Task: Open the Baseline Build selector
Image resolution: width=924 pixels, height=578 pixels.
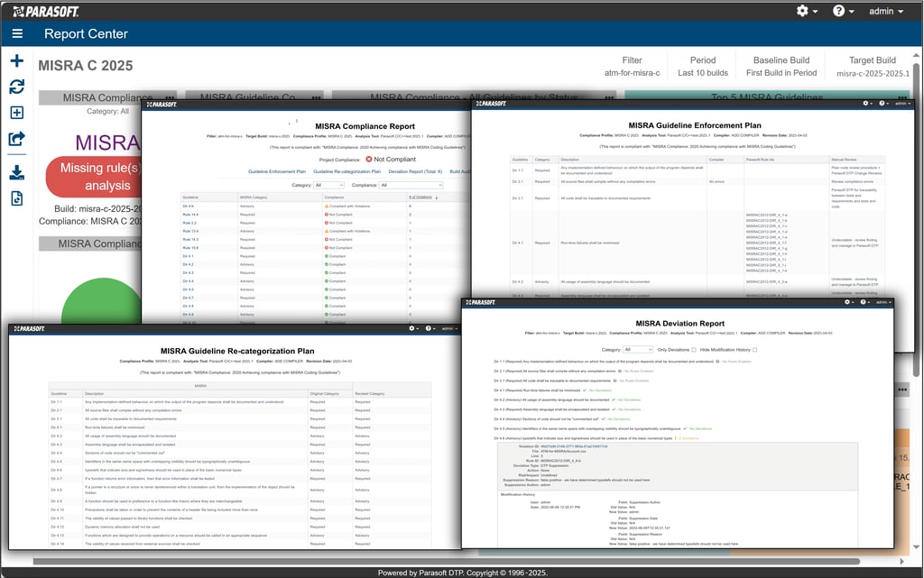Action: tap(781, 67)
